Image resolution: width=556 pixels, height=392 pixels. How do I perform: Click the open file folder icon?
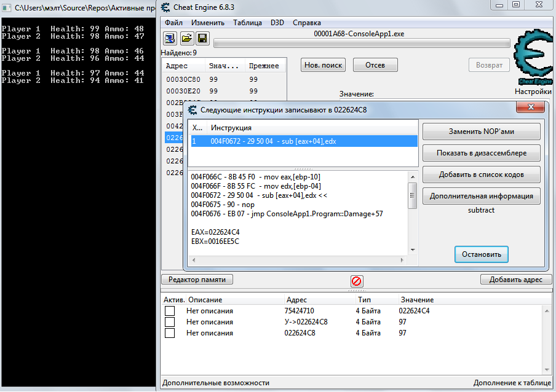click(x=185, y=39)
